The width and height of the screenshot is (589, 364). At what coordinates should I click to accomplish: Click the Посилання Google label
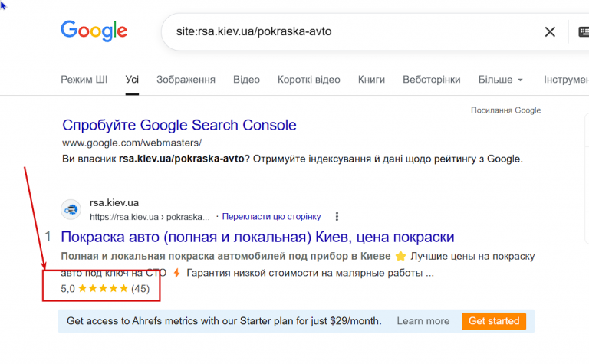pyautogui.click(x=505, y=110)
